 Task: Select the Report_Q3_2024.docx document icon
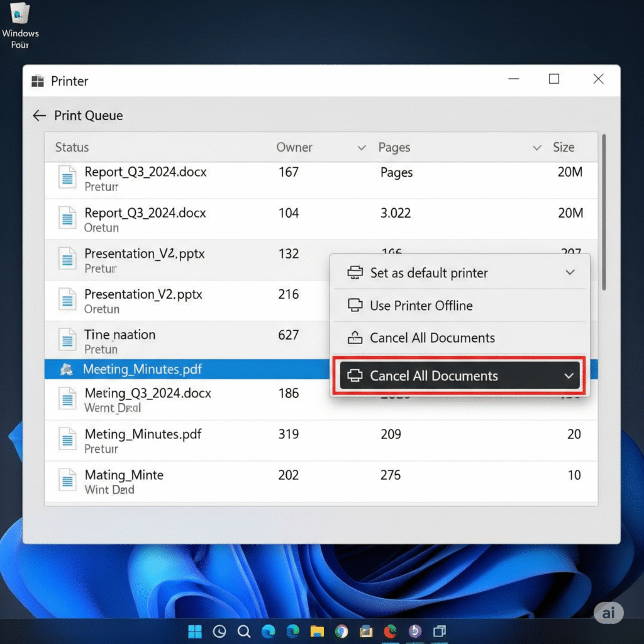(x=67, y=178)
